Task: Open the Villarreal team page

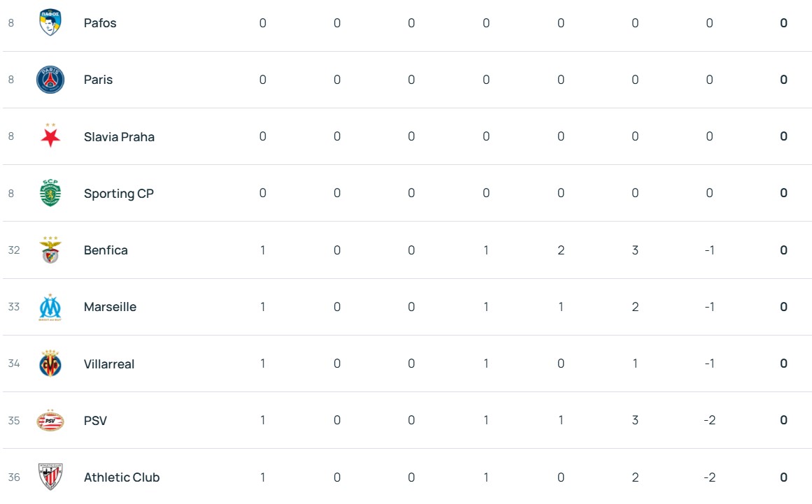Action: (x=109, y=364)
